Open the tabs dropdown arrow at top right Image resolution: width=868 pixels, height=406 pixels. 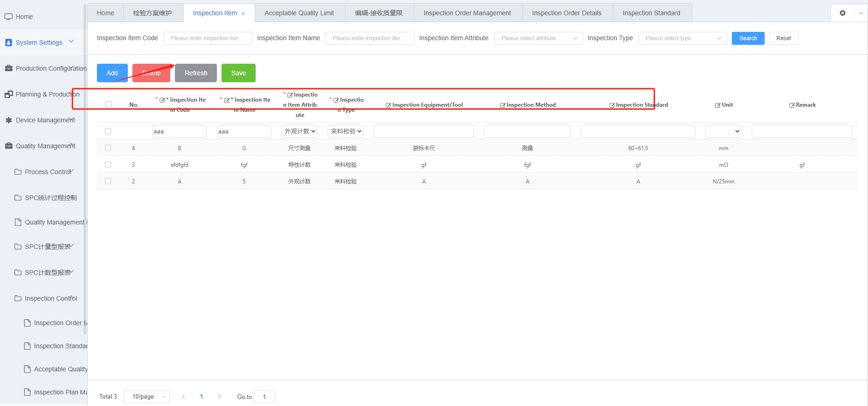coord(861,13)
